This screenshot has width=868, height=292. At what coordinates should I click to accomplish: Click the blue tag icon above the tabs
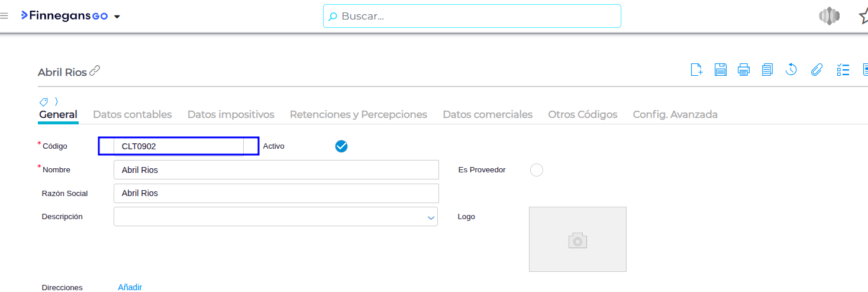(x=43, y=101)
